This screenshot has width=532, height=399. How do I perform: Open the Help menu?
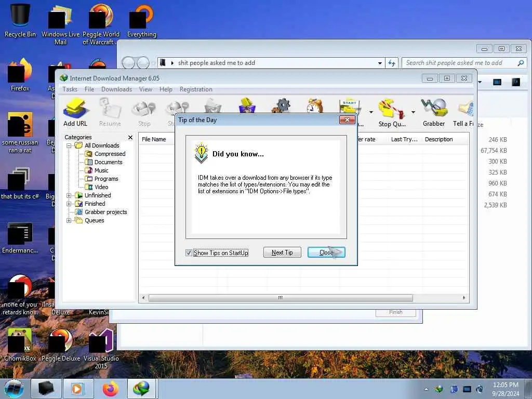pyautogui.click(x=166, y=89)
